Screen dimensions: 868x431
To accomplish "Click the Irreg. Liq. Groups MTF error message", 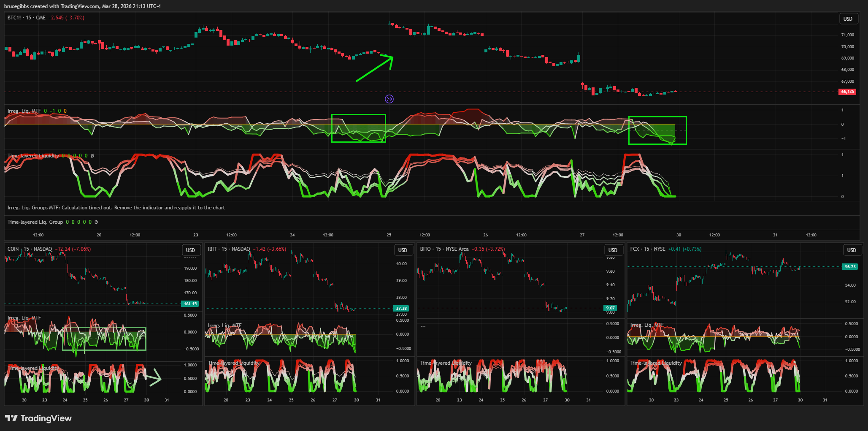I will 116,208.
